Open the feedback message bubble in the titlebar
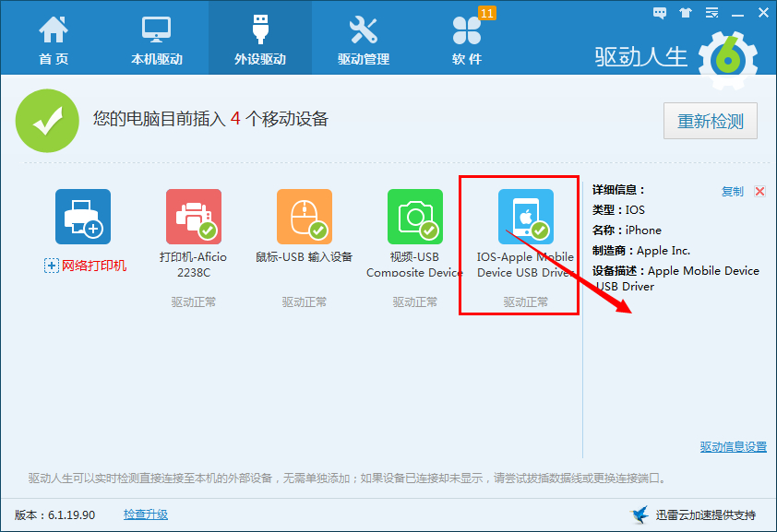 coord(659,13)
